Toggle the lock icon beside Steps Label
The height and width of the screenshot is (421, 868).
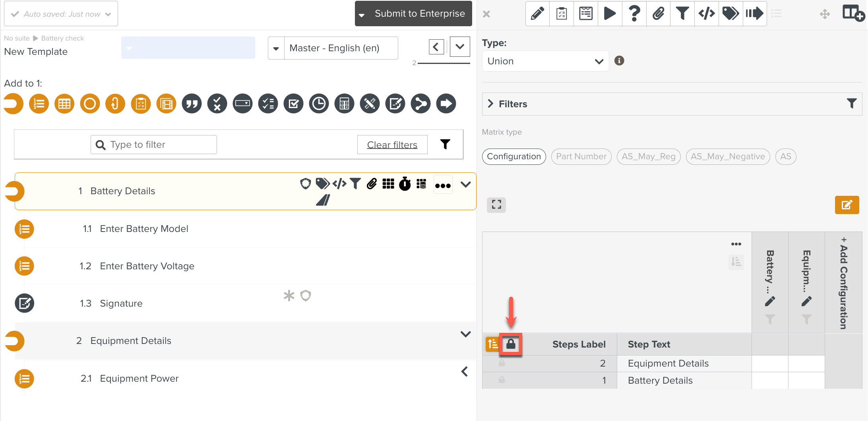click(x=511, y=344)
